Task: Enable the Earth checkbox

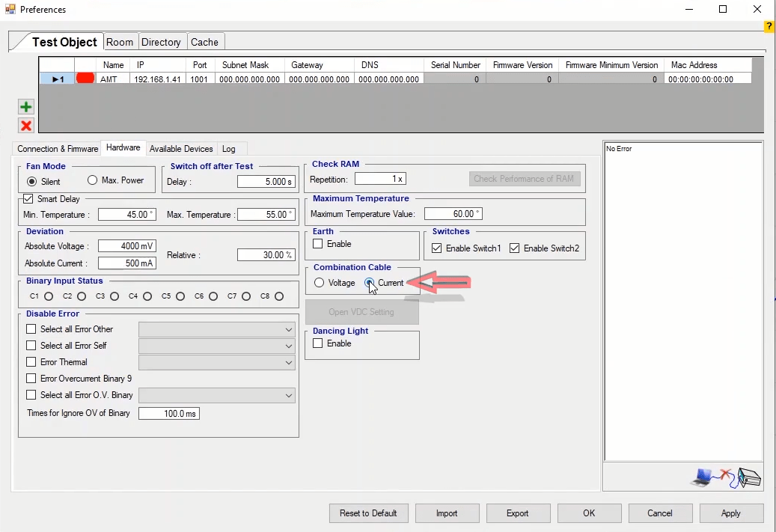Action: pos(318,244)
